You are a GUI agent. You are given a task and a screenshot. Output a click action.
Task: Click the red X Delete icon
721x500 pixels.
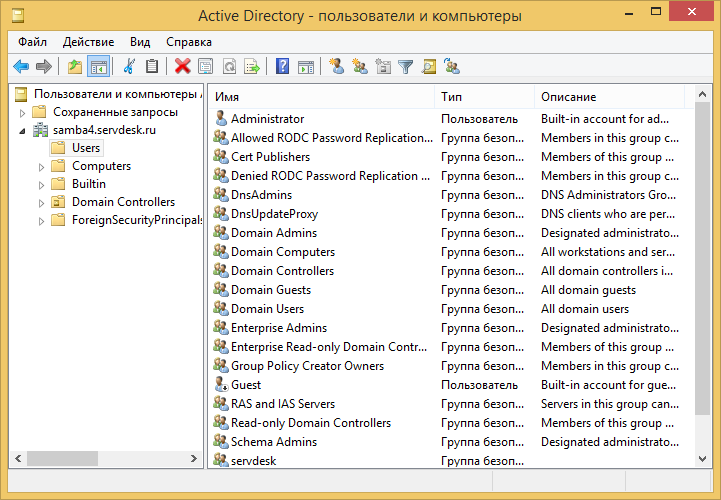pos(183,67)
